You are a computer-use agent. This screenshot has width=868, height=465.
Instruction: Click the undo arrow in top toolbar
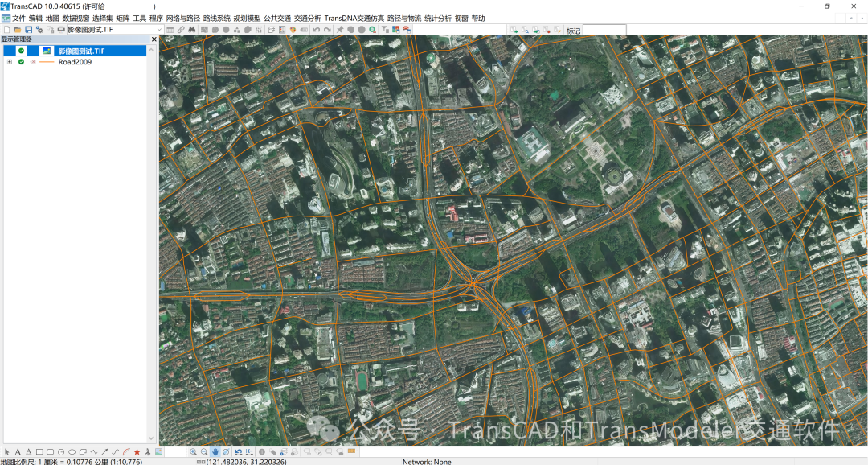tap(316, 30)
